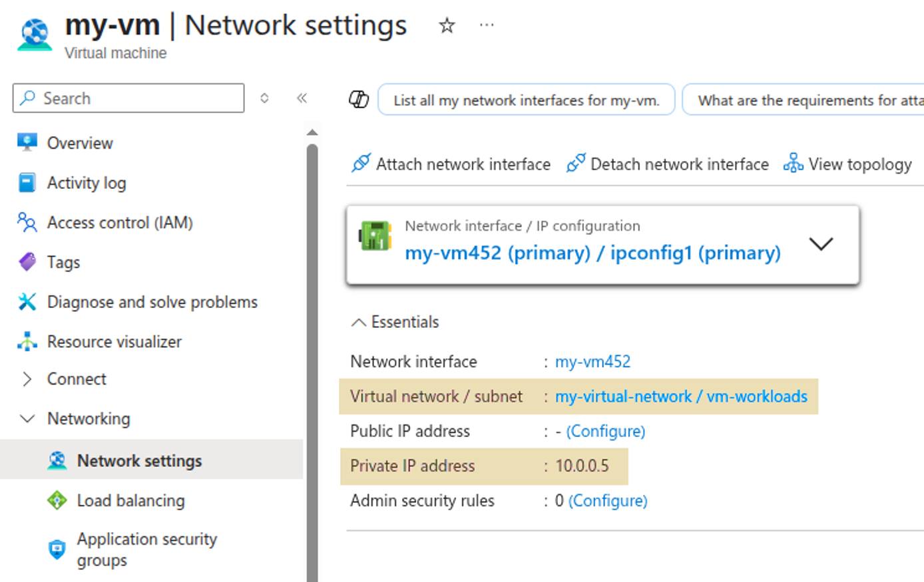The height and width of the screenshot is (582, 924).
Task: Select the Activity log sidebar icon
Action: (x=27, y=182)
